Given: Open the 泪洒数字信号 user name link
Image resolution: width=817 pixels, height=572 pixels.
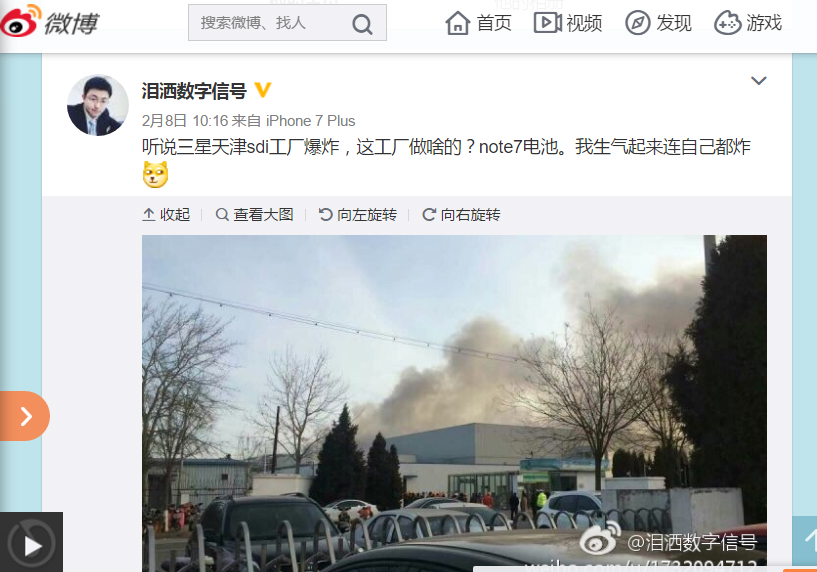Looking at the screenshot, I should point(194,91).
